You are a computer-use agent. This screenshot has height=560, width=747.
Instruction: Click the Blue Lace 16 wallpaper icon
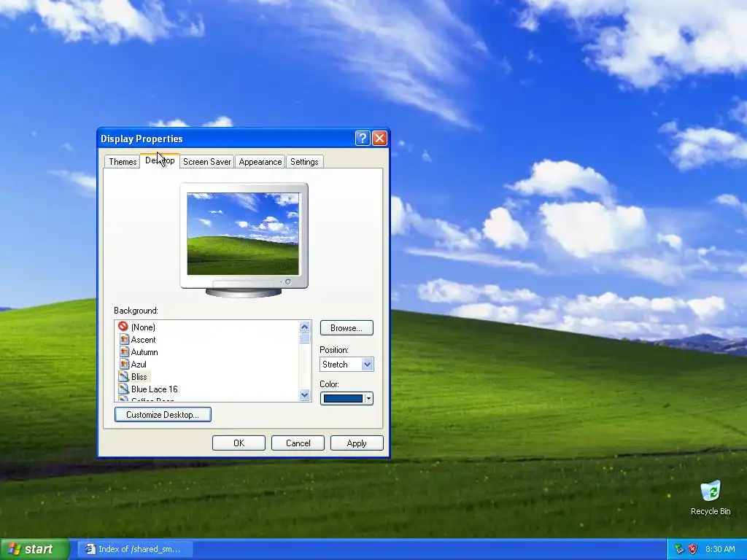pos(124,389)
